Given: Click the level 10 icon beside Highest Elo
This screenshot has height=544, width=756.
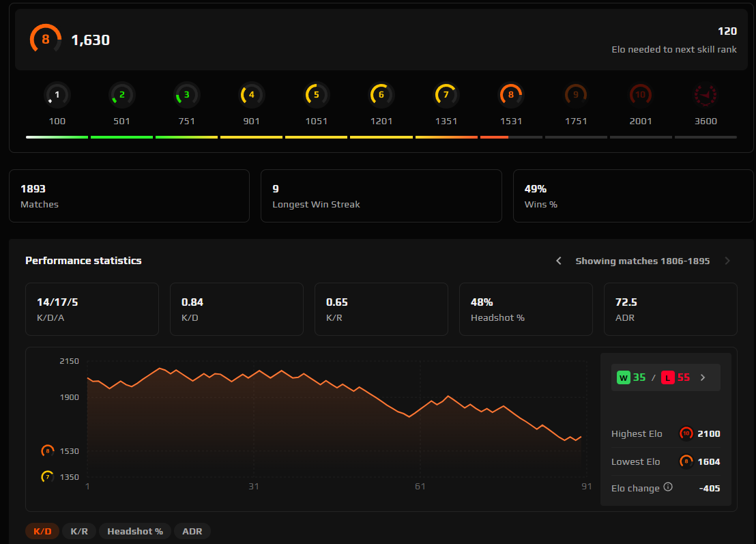Looking at the screenshot, I should click(x=686, y=433).
